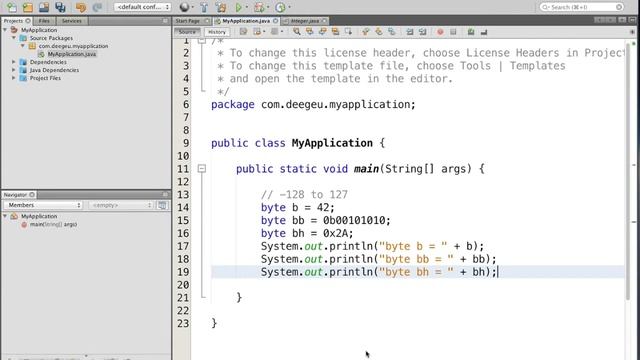This screenshot has width=640, height=360.
Task: Click the Debug Project icon
Action: pyautogui.click(x=259, y=7)
